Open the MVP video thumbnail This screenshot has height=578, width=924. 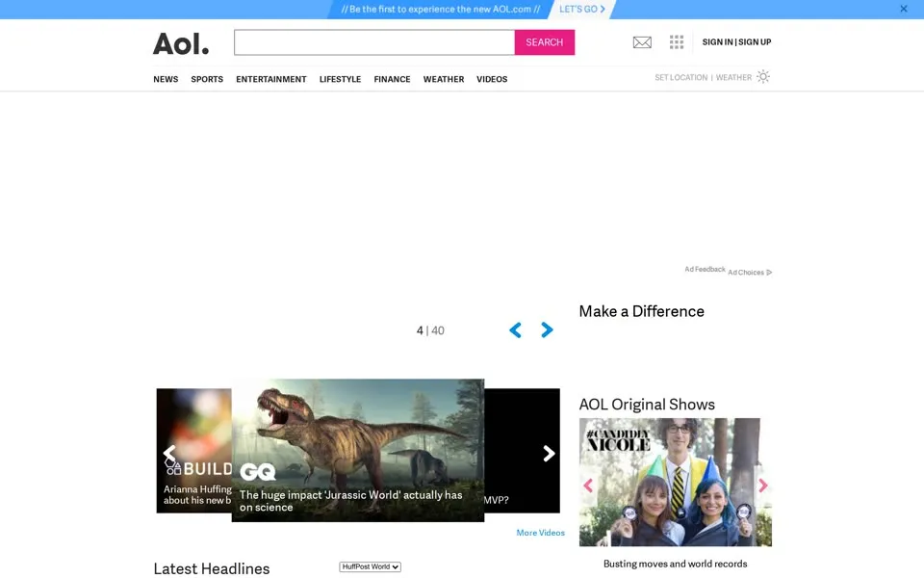coord(522,450)
